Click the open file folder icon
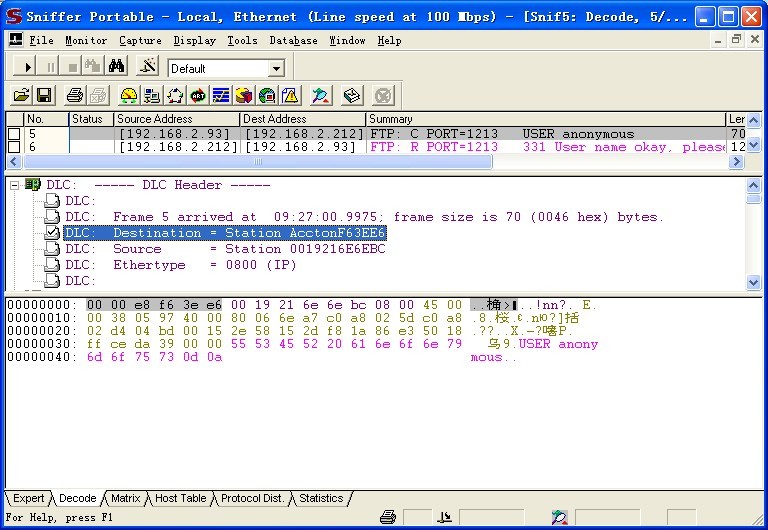Screen dimensions: 768x530 pos(21,95)
